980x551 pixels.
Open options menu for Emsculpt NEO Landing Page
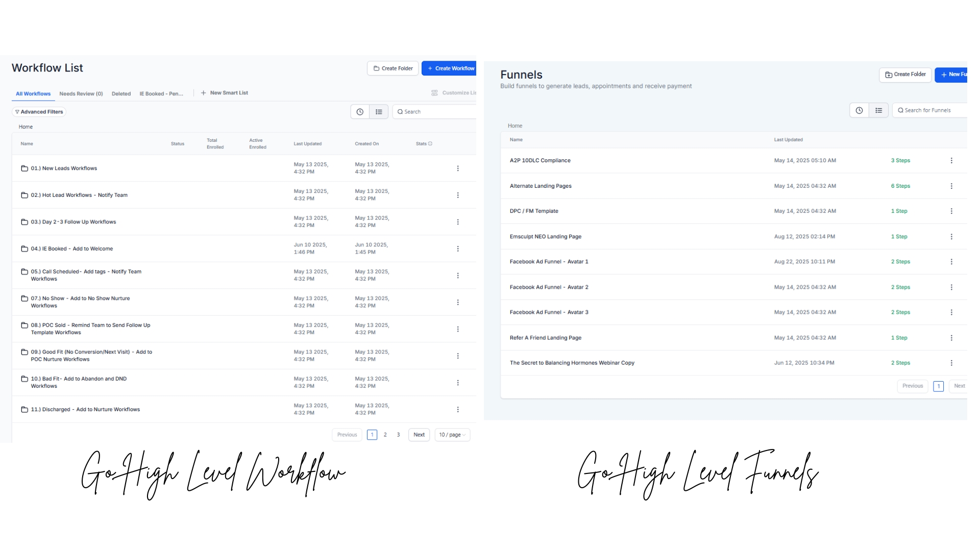951,236
